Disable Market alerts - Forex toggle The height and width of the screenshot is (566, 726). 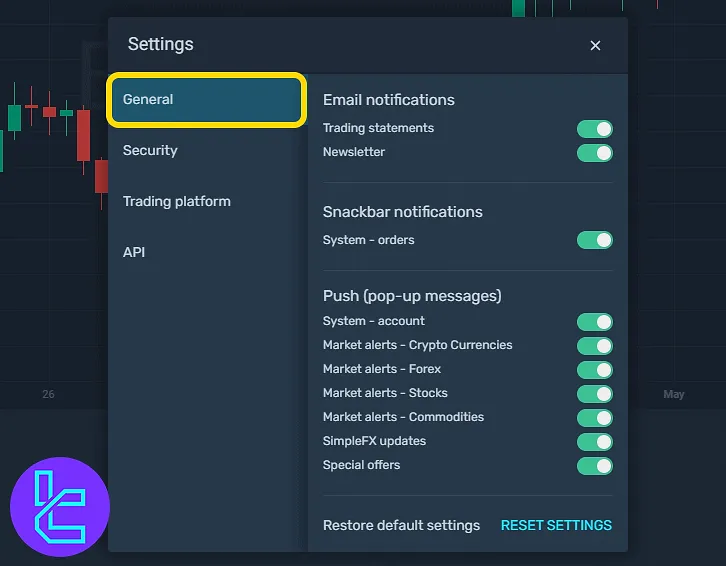click(595, 370)
